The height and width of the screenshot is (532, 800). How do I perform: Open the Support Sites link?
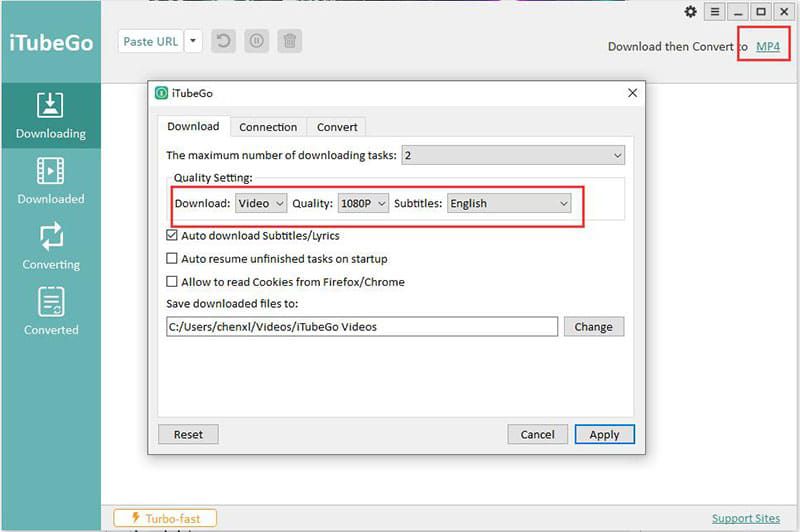point(745,518)
